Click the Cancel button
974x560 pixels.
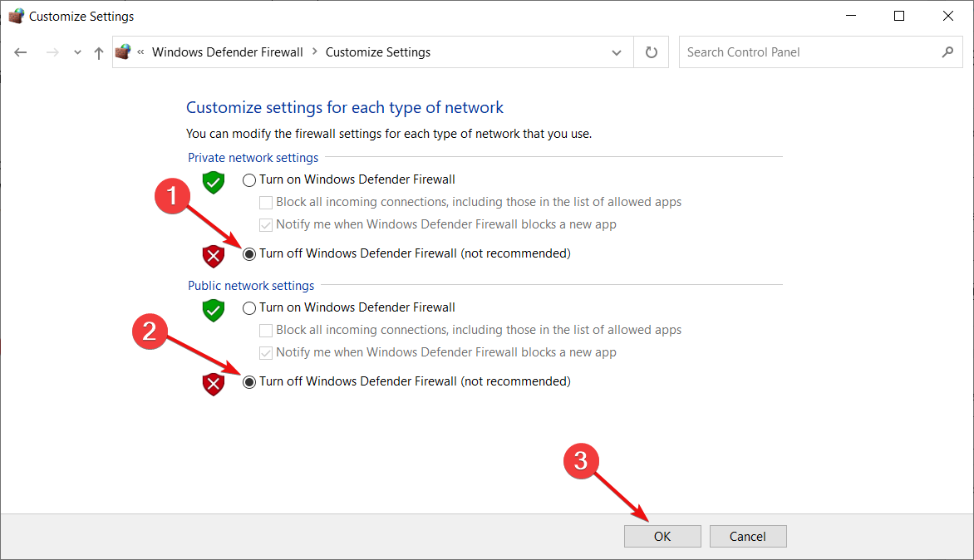pos(748,537)
